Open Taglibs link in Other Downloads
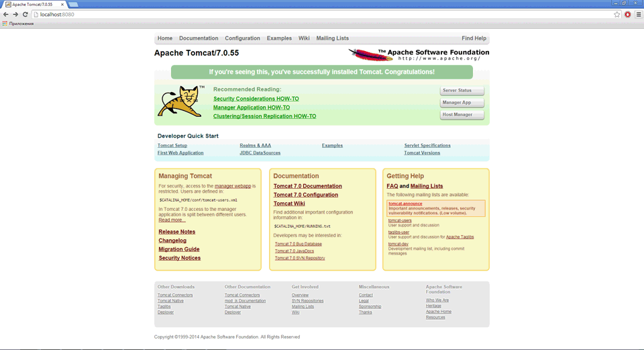This screenshot has width=644, height=350. (164, 307)
